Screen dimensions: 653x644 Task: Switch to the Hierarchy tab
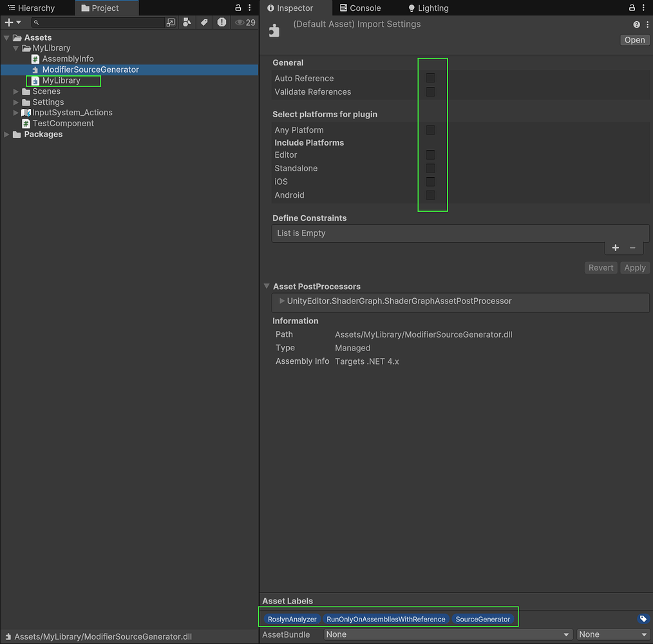37,8
